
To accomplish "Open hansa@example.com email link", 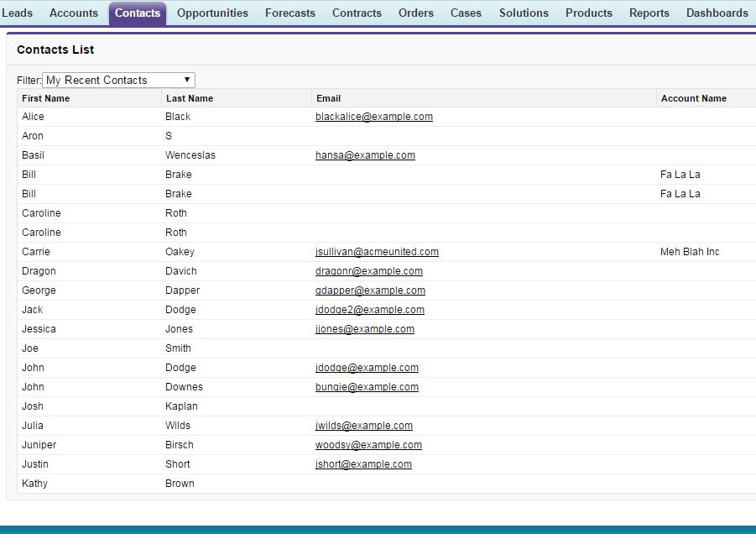I will [365, 155].
